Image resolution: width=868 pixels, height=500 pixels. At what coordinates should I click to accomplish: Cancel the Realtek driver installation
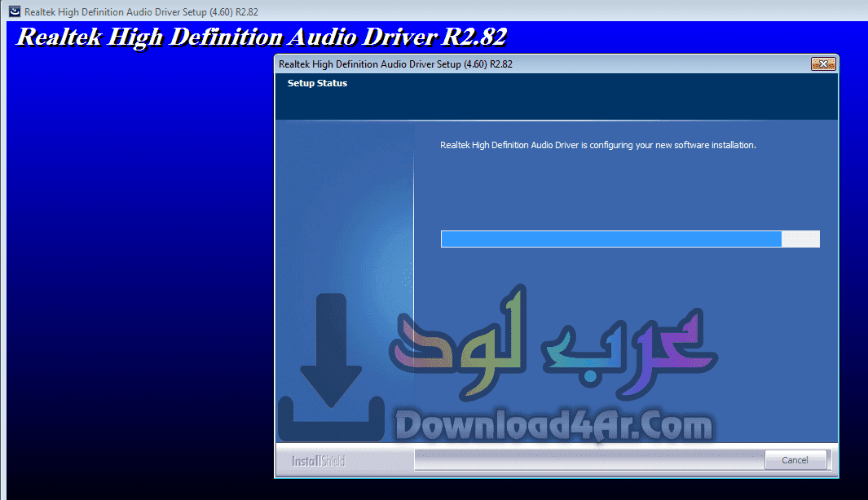[x=795, y=460]
